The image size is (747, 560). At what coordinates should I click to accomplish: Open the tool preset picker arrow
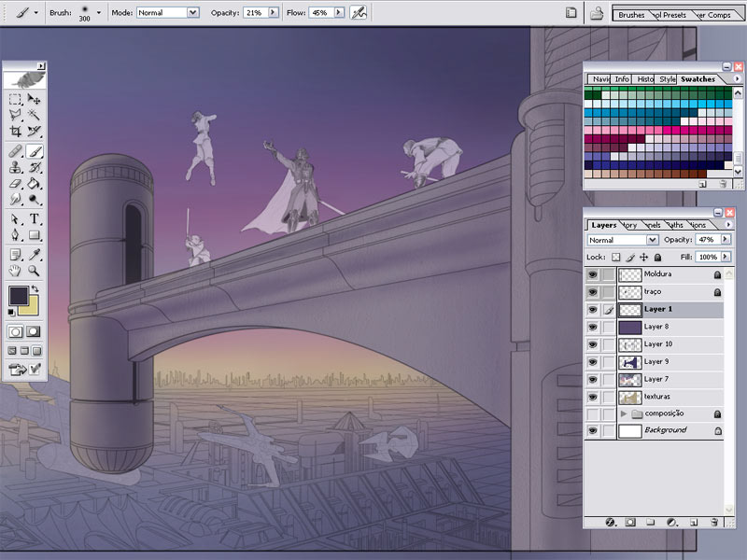[35, 13]
